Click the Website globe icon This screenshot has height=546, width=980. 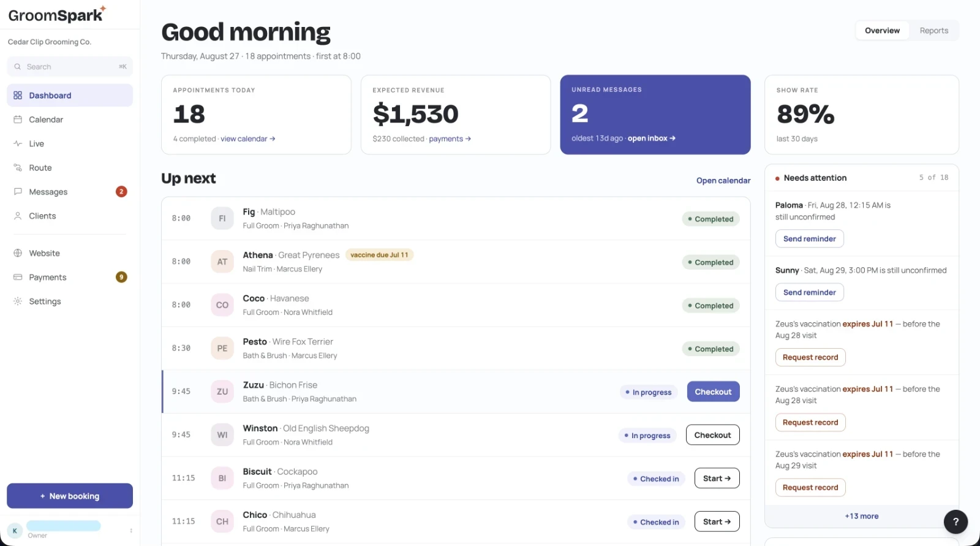[18, 253]
